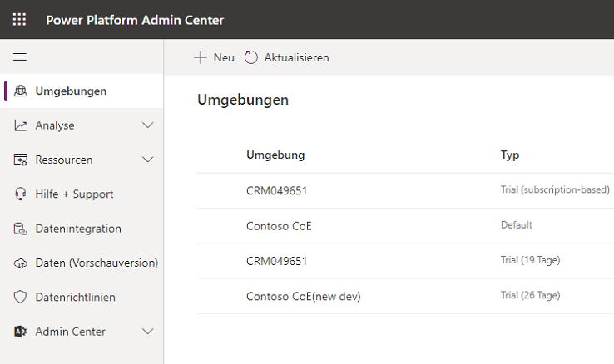The height and width of the screenshot is (364, 614).
Task: Click the Daten (Vorschauversion) cloud icon
Action: tap(20, 263)
